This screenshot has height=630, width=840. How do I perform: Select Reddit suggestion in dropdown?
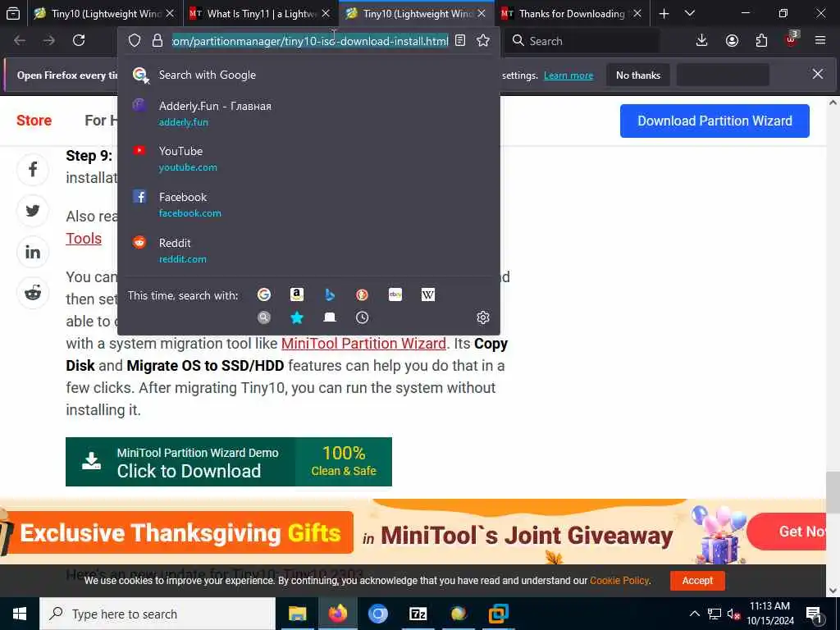308,251
